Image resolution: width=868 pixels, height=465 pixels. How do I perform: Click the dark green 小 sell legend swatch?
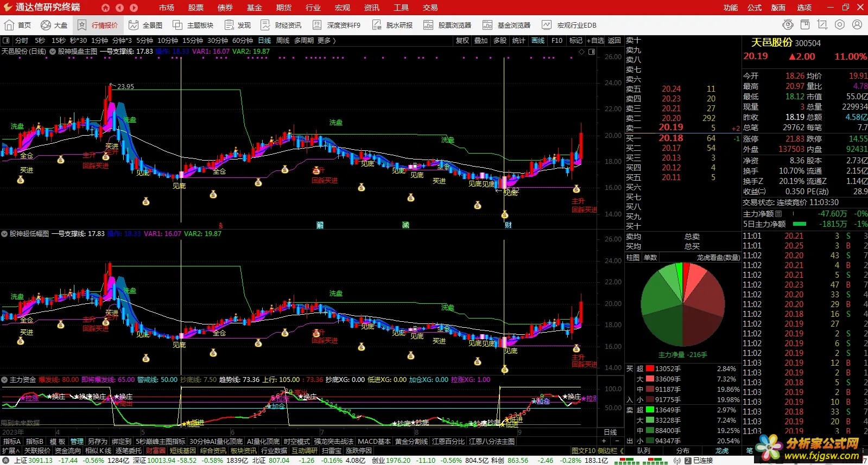click(650, 441)
